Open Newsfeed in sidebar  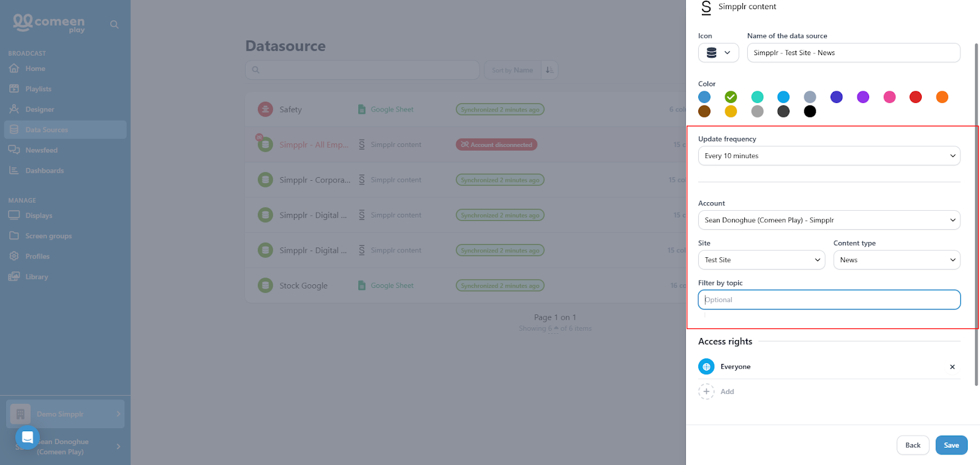click(x=41, y=150)
